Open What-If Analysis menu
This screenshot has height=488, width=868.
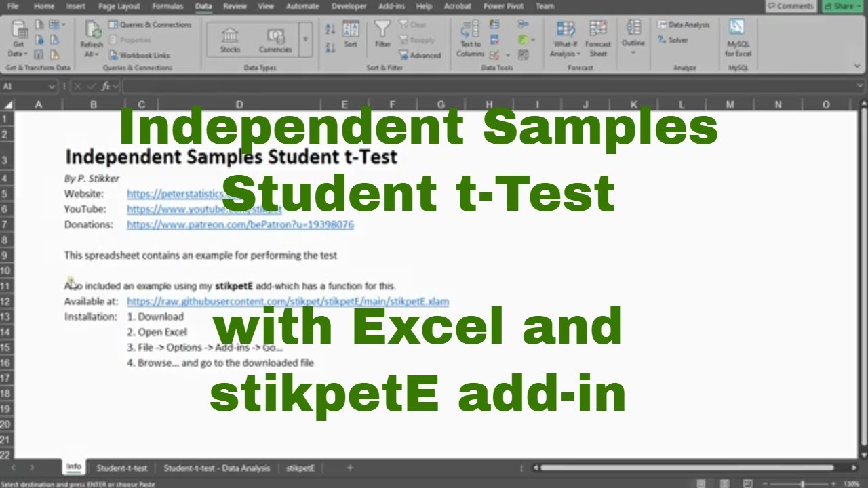(x=564, y=39)
